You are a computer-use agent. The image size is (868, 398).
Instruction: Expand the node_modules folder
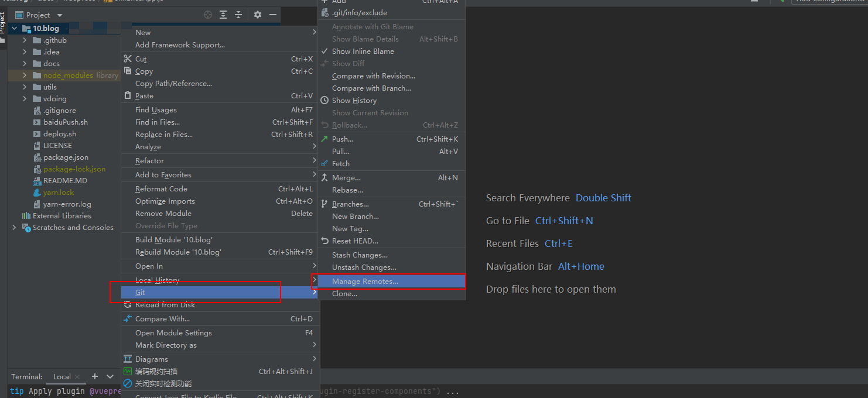[25, 76]
